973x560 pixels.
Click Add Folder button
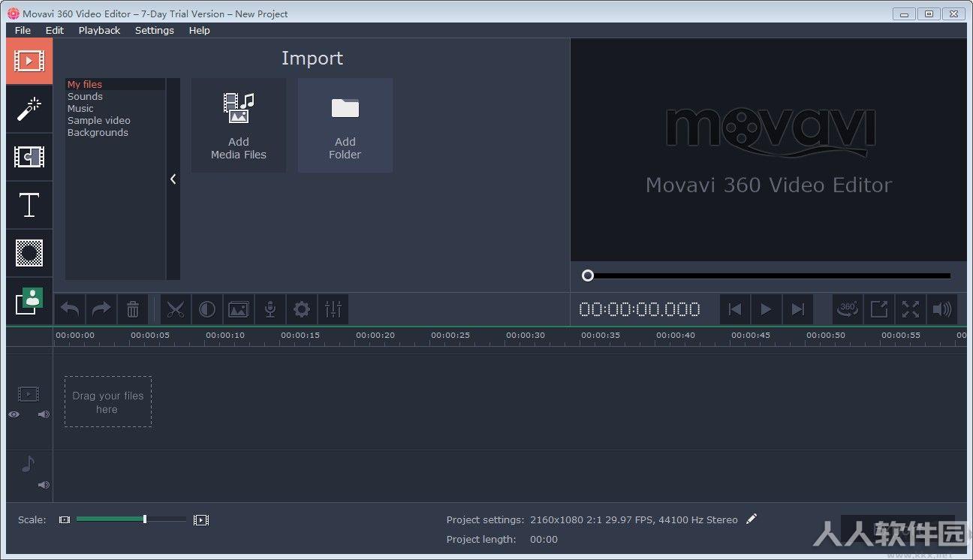tap(345, 125)
